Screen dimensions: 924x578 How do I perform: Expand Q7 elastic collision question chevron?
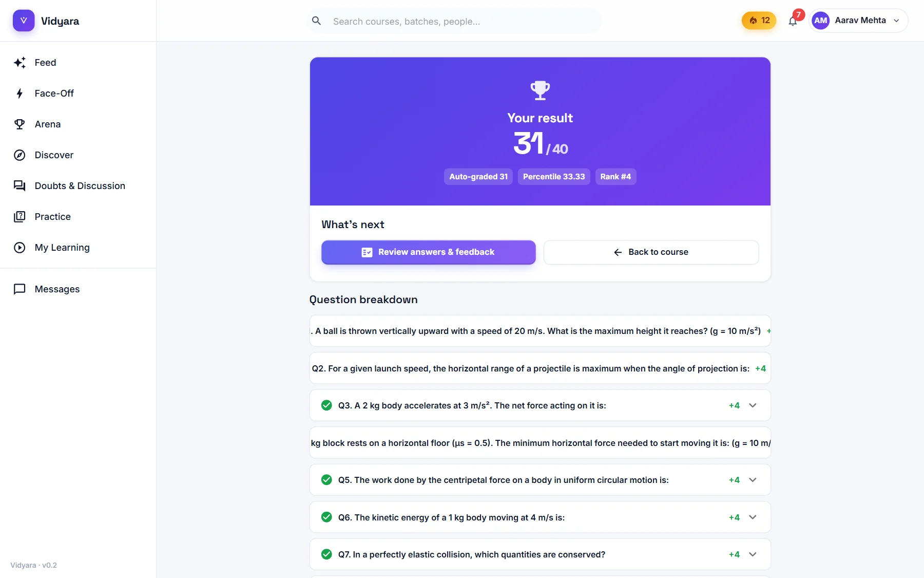[753, 554]
